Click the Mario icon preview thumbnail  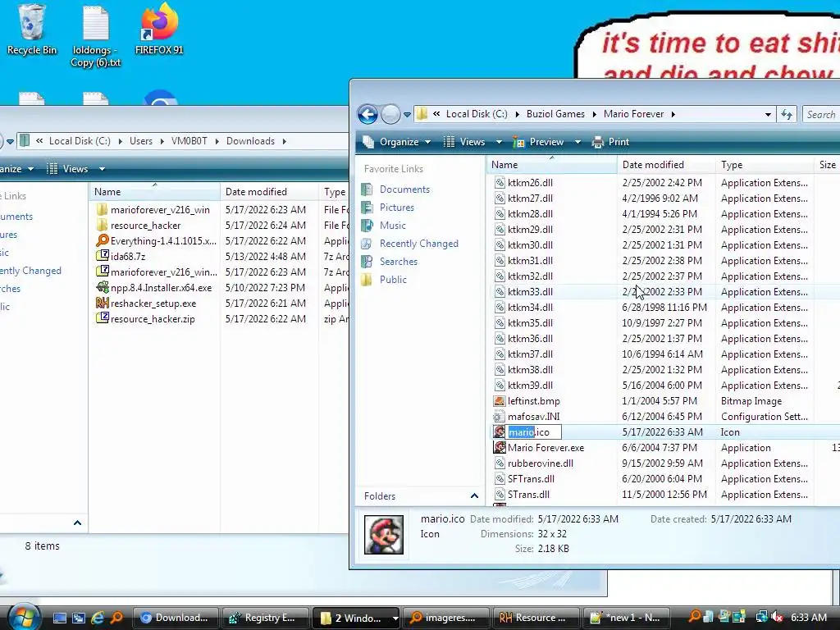[384, 535]
